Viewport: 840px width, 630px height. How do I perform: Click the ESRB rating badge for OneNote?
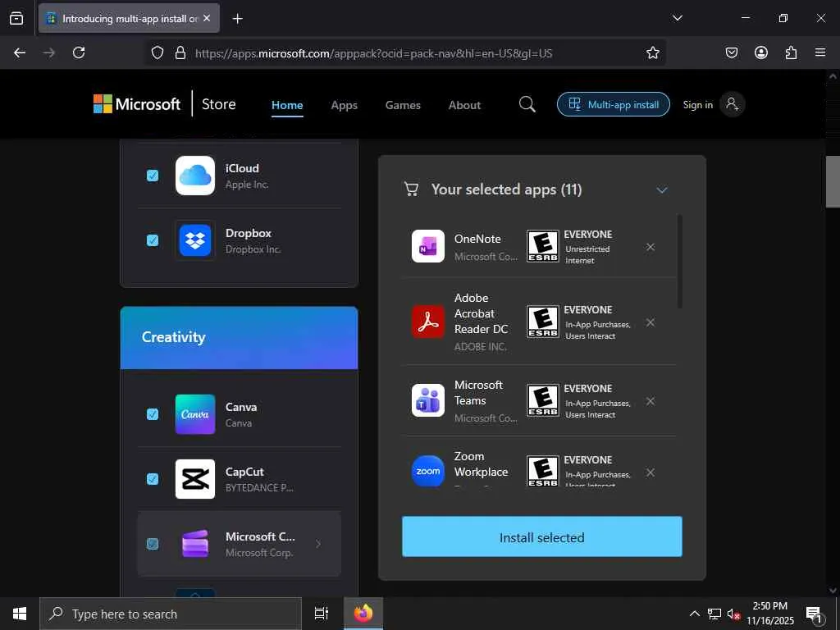(543, 246)
